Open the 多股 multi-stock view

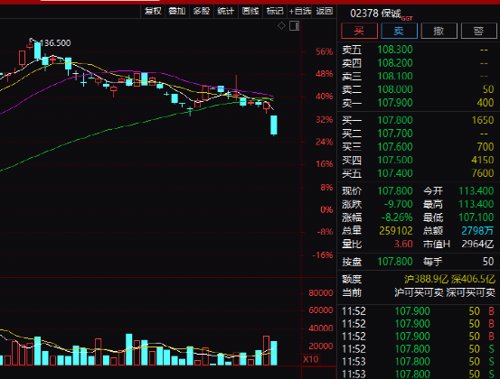(202, 11)
